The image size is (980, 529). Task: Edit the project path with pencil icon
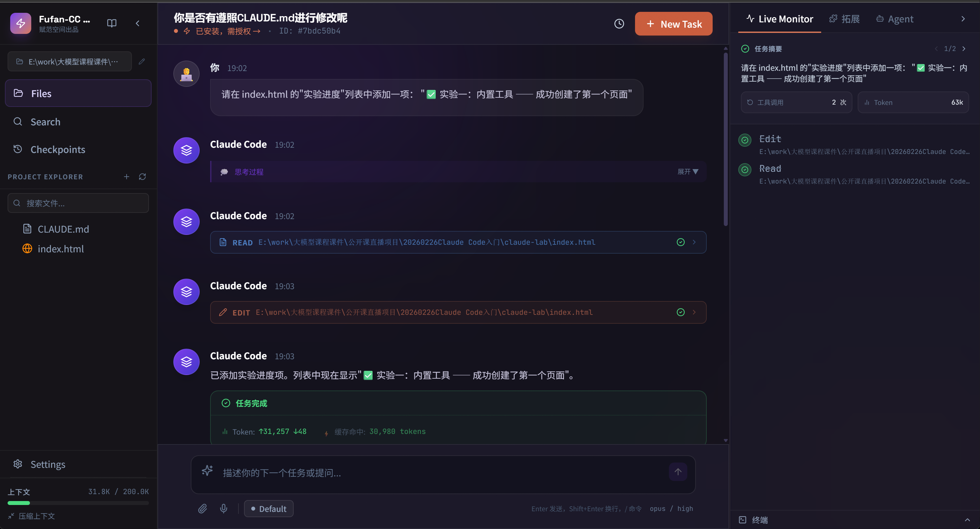coord(141,61)
